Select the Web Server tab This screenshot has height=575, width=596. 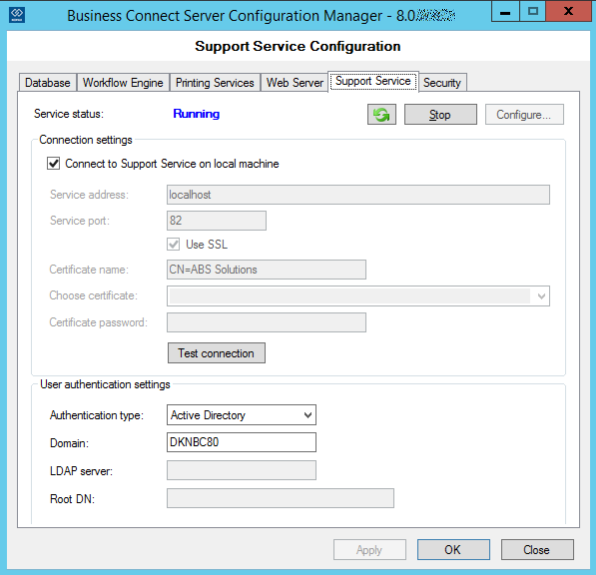pos(295,82)
